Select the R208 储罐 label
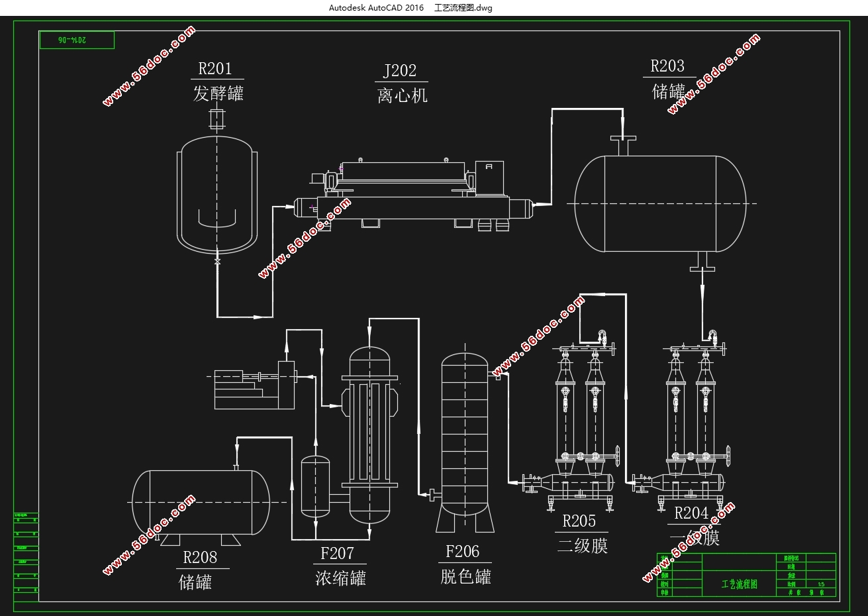Image resolution: width=868 pixels, height=616 pixels. click(198, 570)
